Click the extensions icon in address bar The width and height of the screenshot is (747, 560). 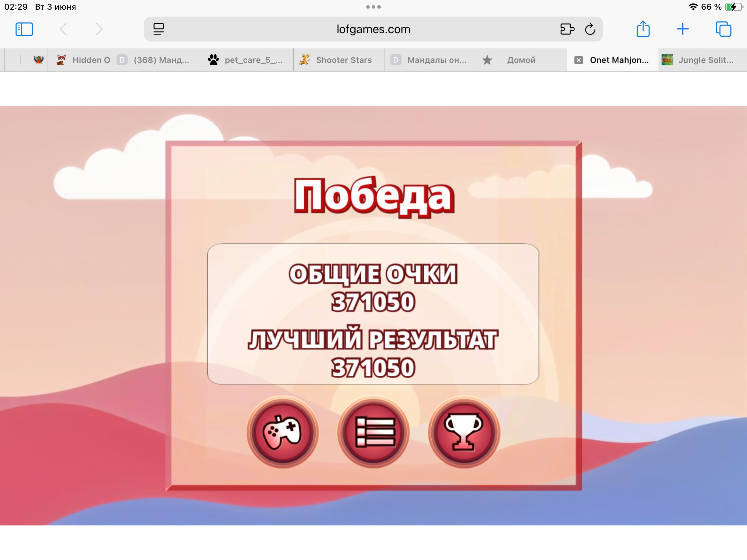[x=567, y=29]
